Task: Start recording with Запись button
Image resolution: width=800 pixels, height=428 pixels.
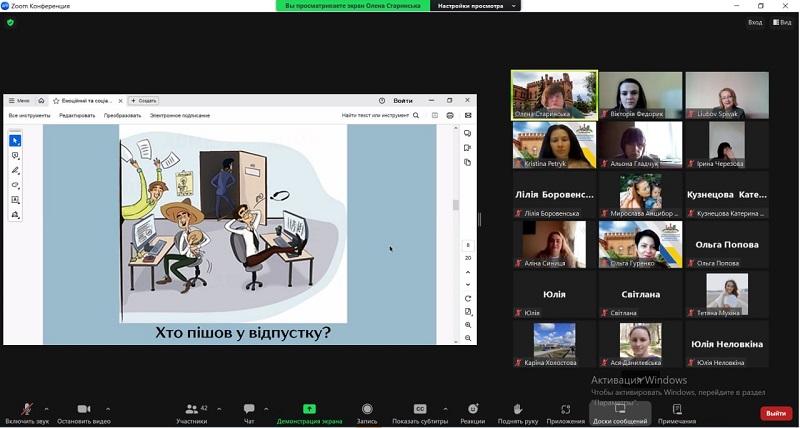Action: tap(367, 410)
